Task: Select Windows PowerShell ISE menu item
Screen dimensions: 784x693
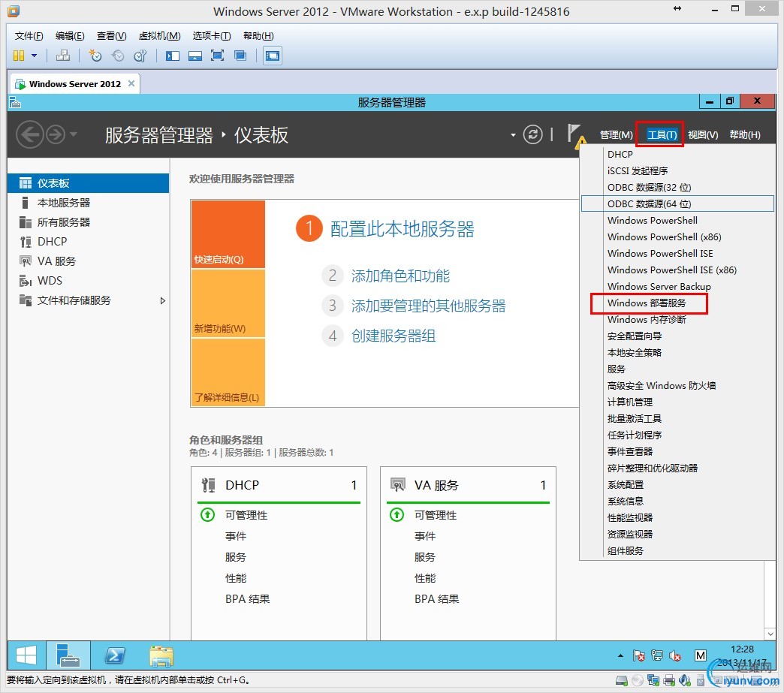Action: click(660, 253)
